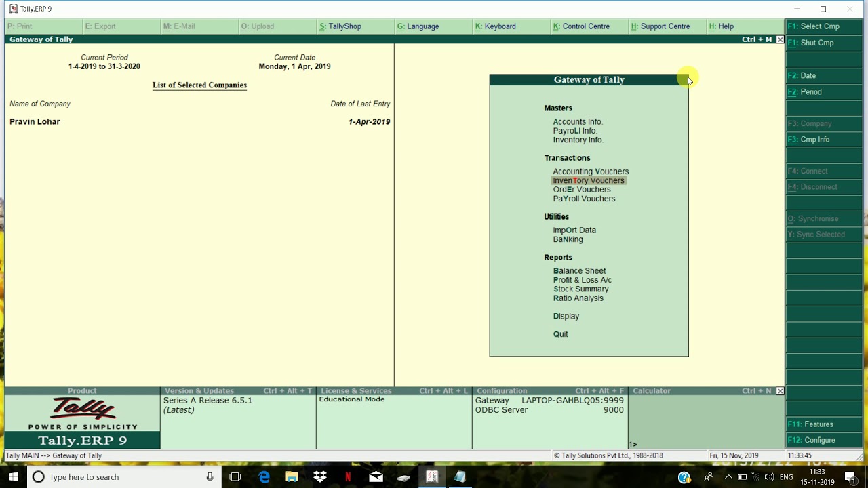Click 'Series A Release 6.5.1' text
Viewport: 868px width, 488px height.
(x=208, y=401)
